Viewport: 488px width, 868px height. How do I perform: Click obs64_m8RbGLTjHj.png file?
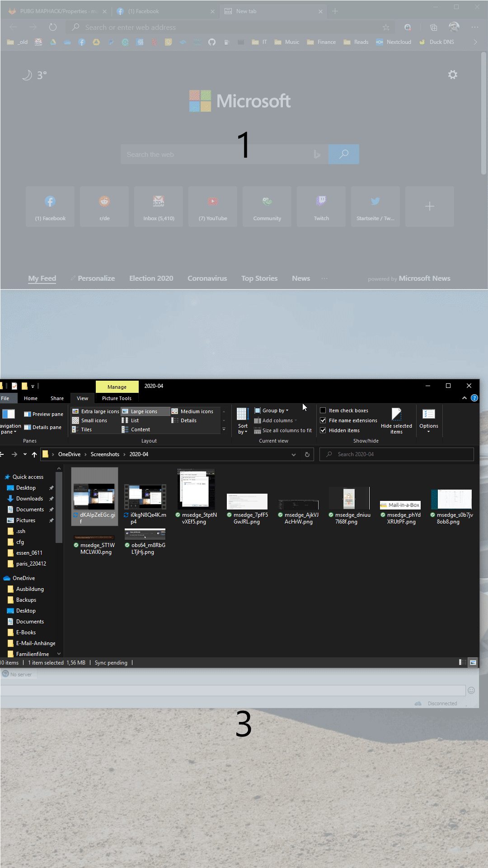coord(145,542)
